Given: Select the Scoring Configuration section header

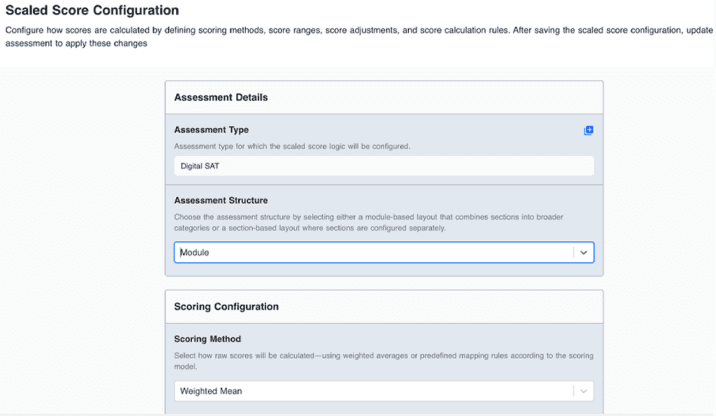Looking at the screenshot, I should [226, 306].
